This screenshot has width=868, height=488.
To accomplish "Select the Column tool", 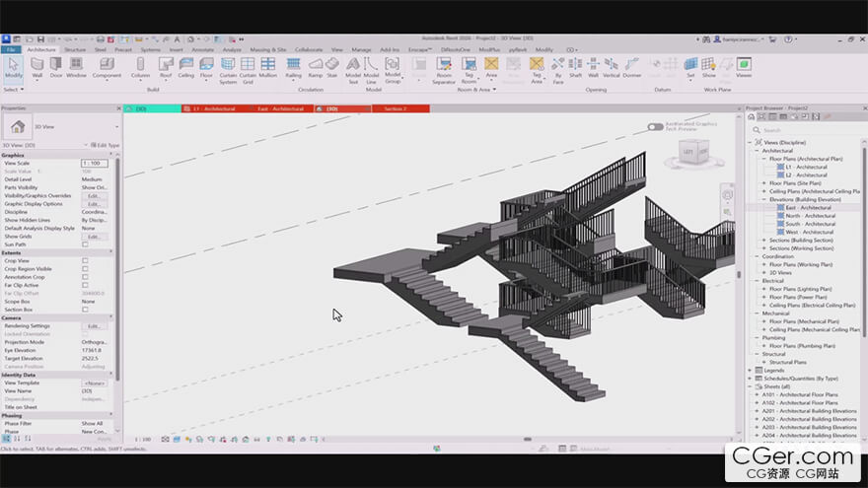I will (x=140, y=67).
